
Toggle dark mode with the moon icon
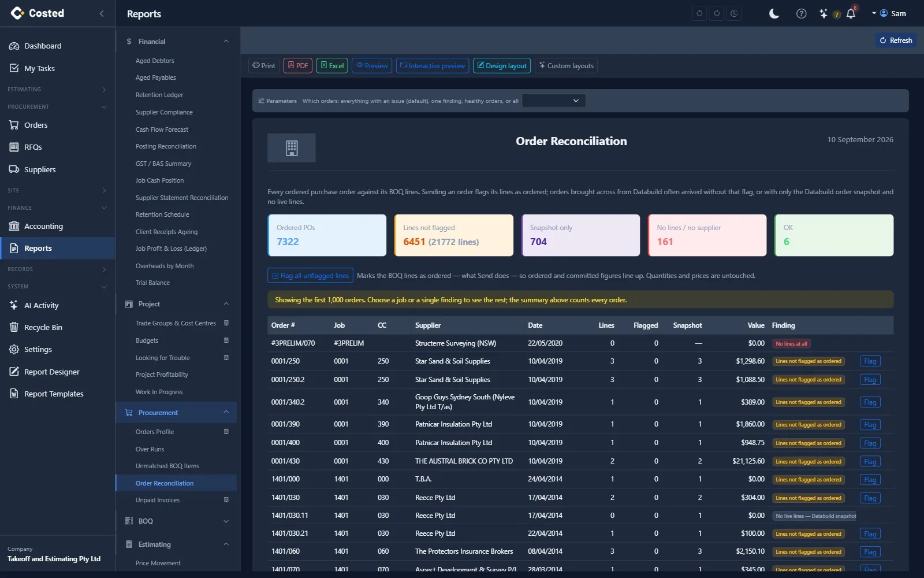(774, 13)
